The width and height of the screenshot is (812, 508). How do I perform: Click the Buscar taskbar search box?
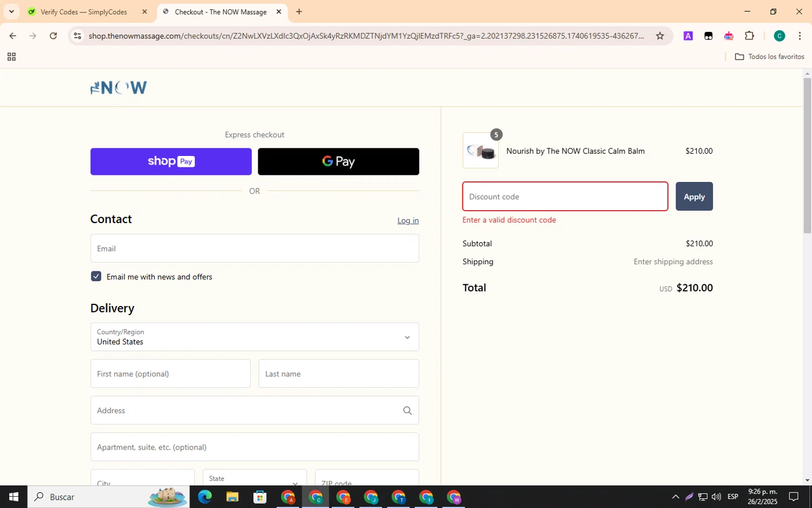(109, 497)
